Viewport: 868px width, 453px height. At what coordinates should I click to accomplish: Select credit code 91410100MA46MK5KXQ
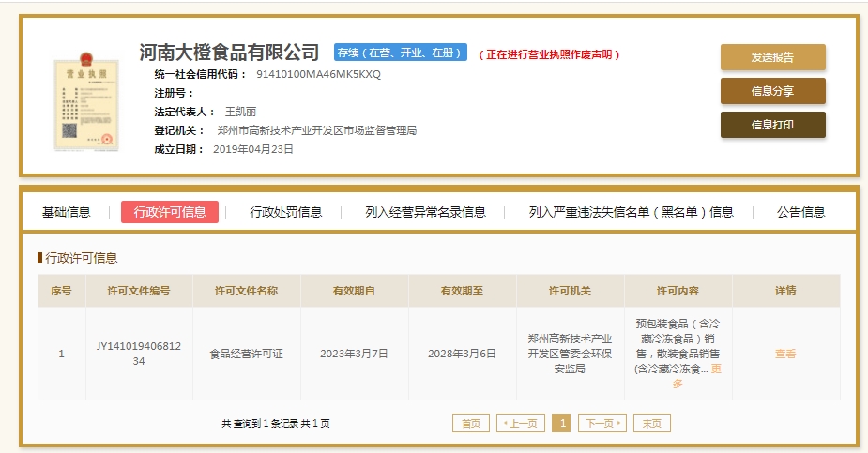pyautogui.click(x=318, y=74)
